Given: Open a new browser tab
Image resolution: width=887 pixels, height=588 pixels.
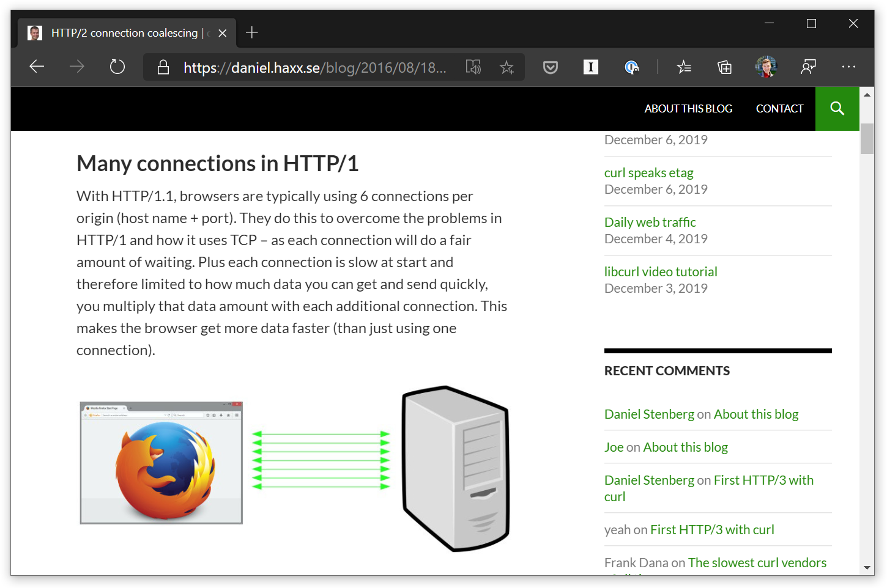Looking at the screenshot, I should click(x=252, y=32).
